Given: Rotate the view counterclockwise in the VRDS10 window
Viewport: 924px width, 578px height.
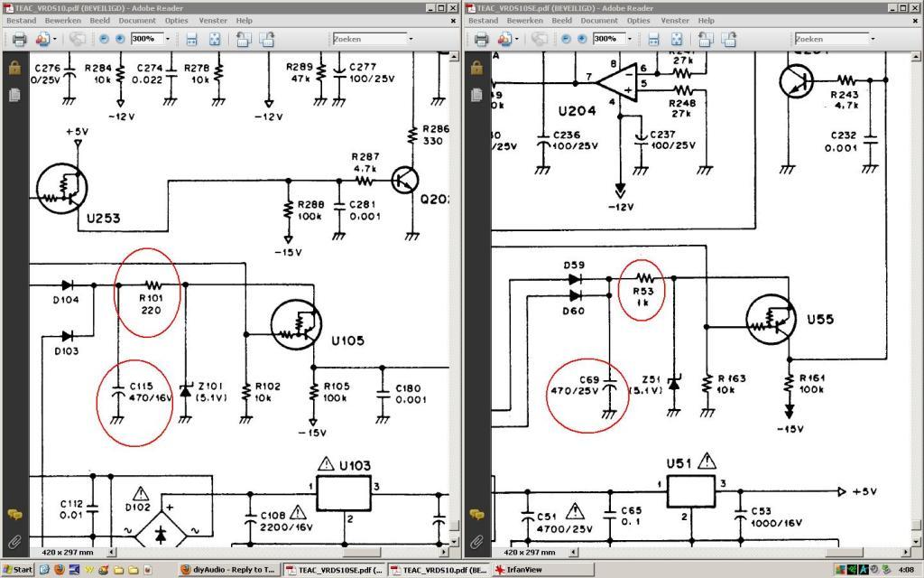Looking at the screenshot, I should click(244, 39).
